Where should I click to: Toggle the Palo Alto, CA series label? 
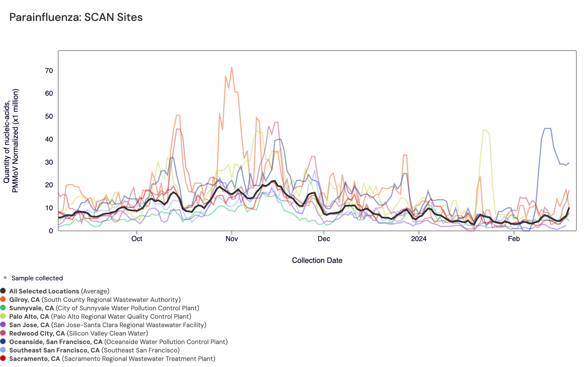tap(29, 316)
